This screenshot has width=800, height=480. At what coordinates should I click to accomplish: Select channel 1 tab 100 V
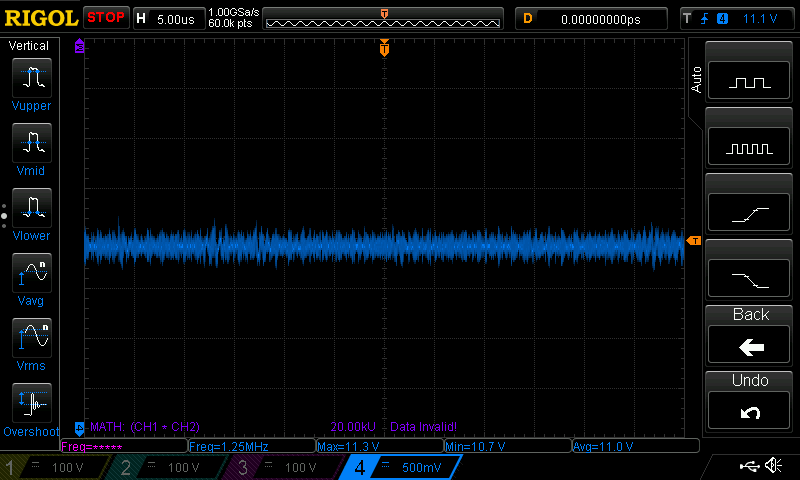pos(55,467)
